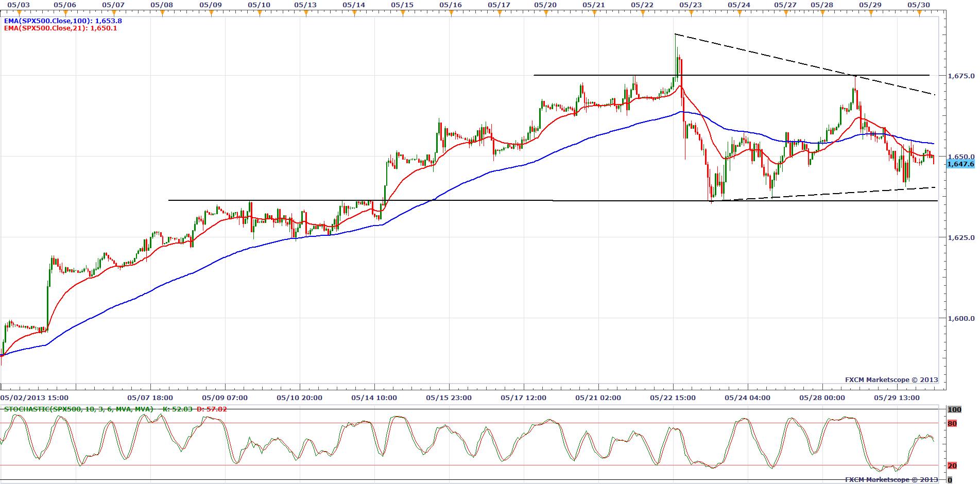Click the orange day marker for 05/10

[x=259, y=13]
